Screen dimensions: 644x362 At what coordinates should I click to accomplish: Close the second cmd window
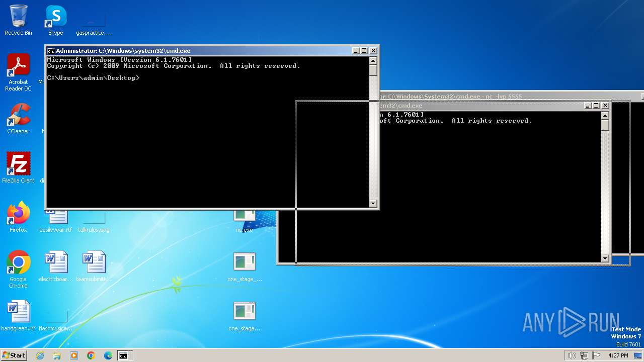tap(605, 106)
